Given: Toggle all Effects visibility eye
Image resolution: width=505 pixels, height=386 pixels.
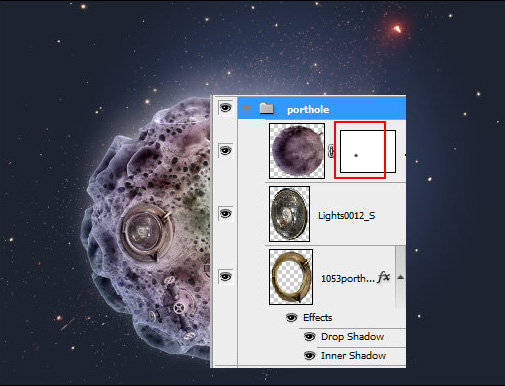Looking at the screenshot, I should coord(292,318).
